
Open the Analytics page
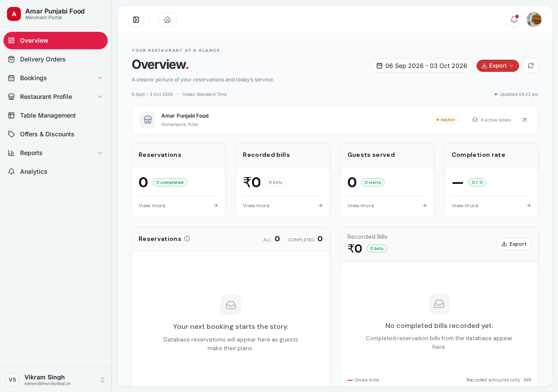55,172
